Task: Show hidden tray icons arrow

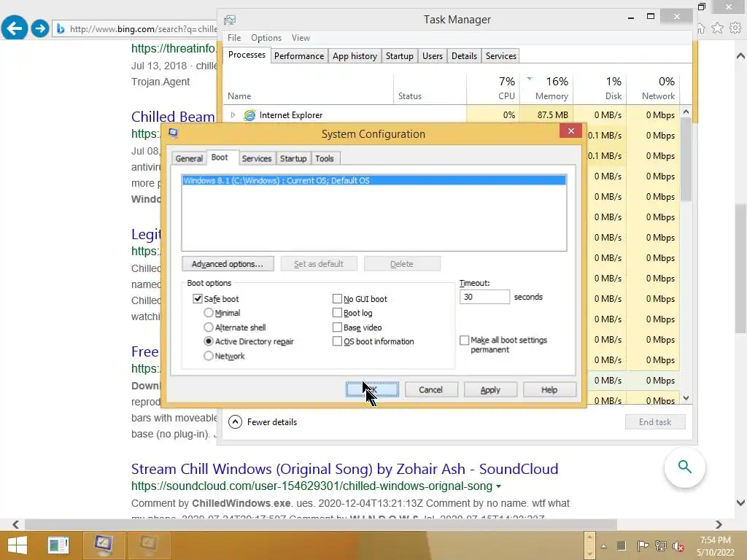Action: 603,546
